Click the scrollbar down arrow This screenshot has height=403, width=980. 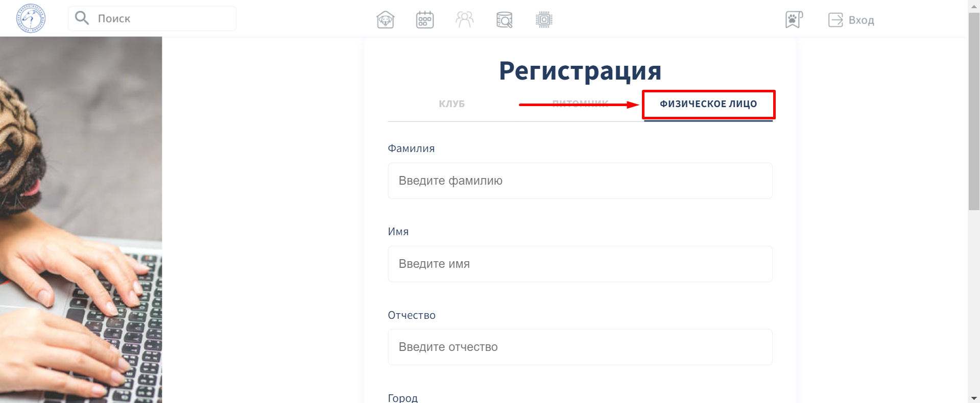973,397
